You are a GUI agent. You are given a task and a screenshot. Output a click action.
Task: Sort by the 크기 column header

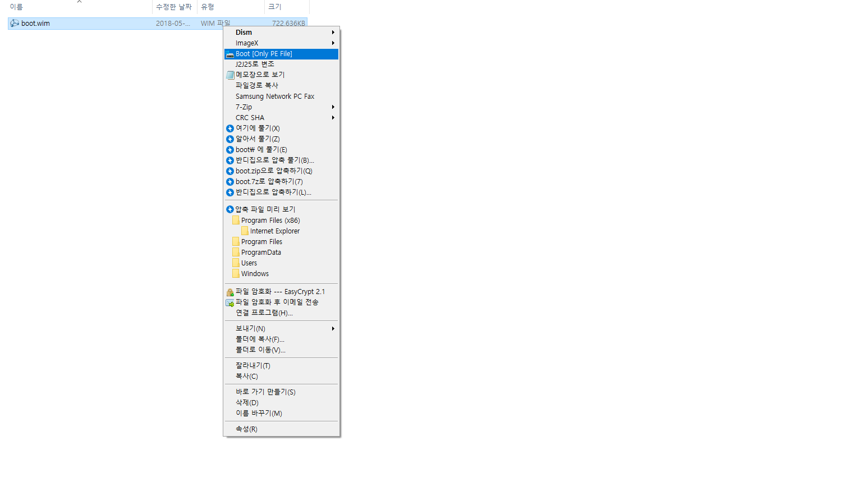[287, 7]
